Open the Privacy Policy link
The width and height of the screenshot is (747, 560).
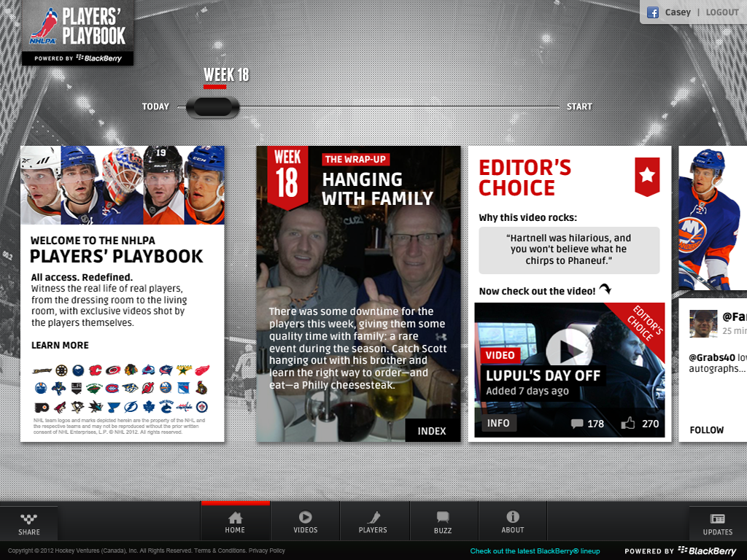[267, 551]
